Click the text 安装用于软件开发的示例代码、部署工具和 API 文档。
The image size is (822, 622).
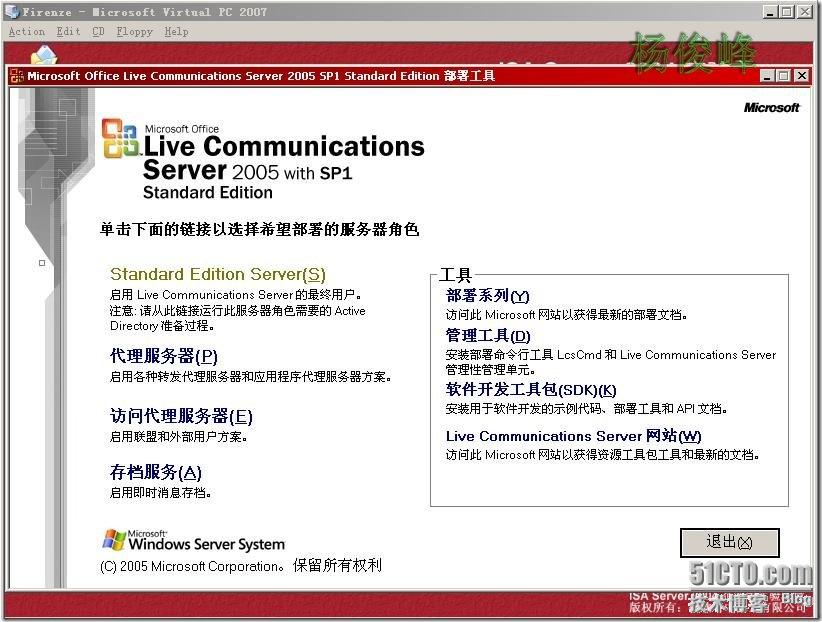point(586,409)
